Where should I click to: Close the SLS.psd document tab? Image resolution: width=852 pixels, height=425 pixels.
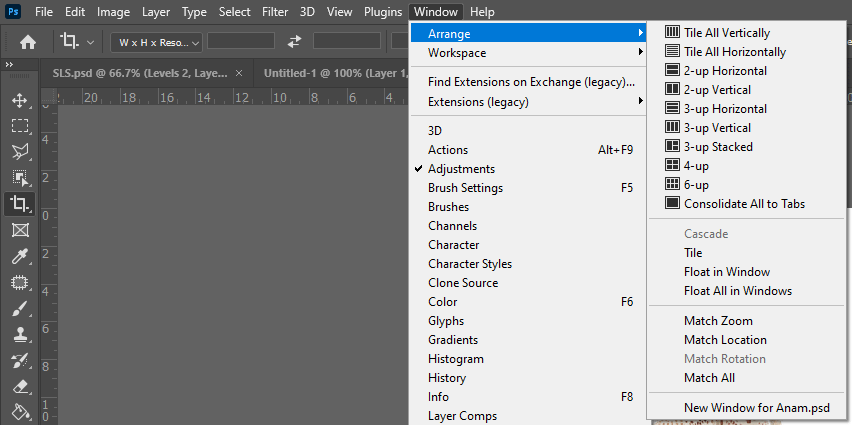pos(238,73)
